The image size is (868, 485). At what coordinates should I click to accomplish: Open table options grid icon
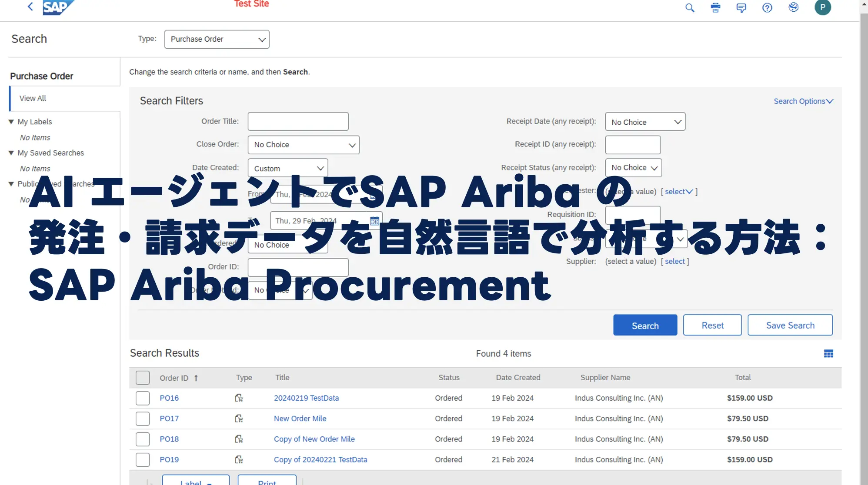828,354
